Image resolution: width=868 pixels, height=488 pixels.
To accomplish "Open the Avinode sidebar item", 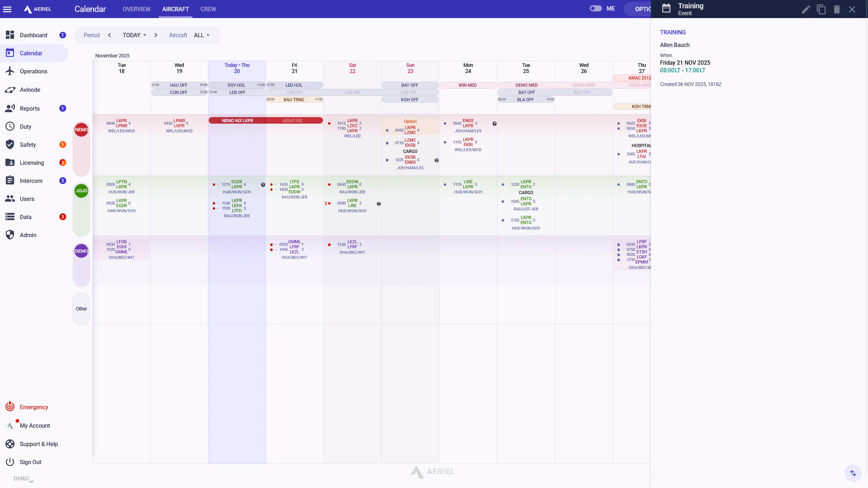I will (30, 90).
